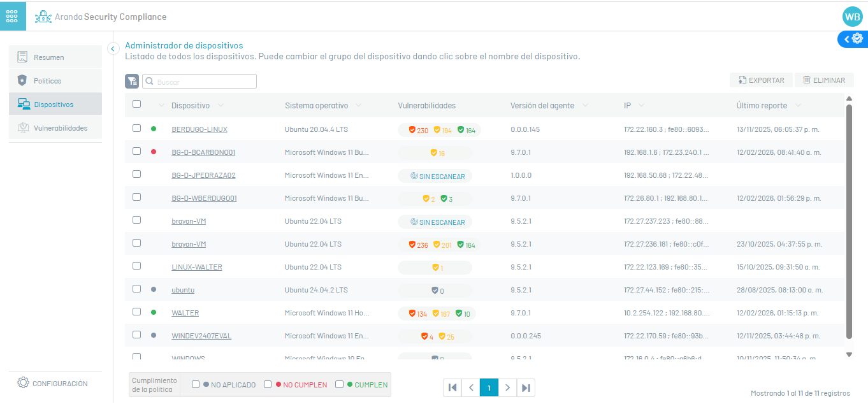
Task: Open the BG-D-BCARBONO01 device link
Action: [x=203, y=152]
